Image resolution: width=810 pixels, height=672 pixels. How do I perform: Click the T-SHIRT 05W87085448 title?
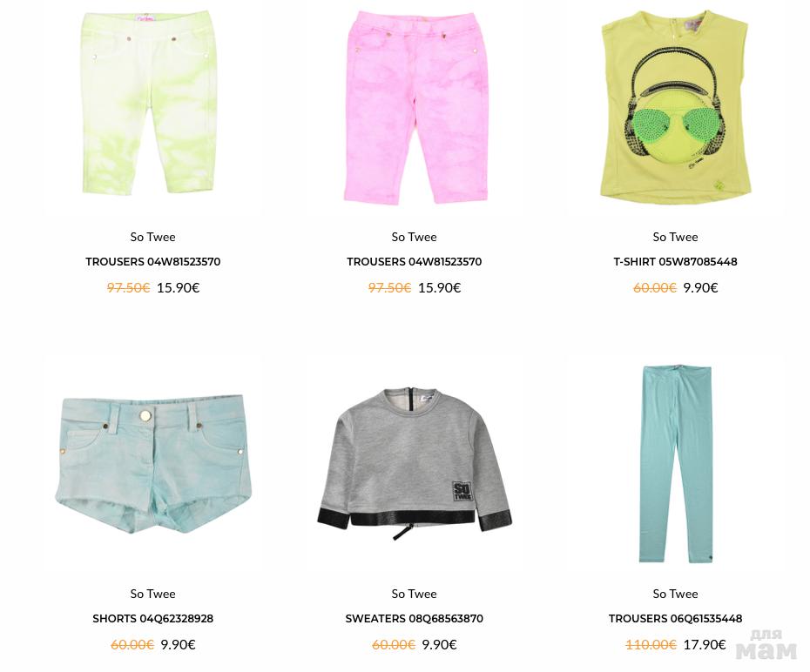[x=675, y=262]
